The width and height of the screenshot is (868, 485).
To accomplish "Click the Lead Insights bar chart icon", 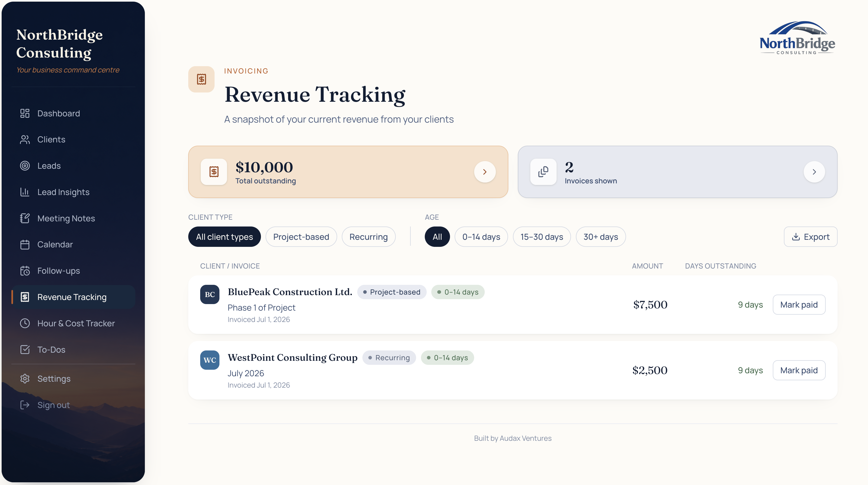I will point(25,192).
